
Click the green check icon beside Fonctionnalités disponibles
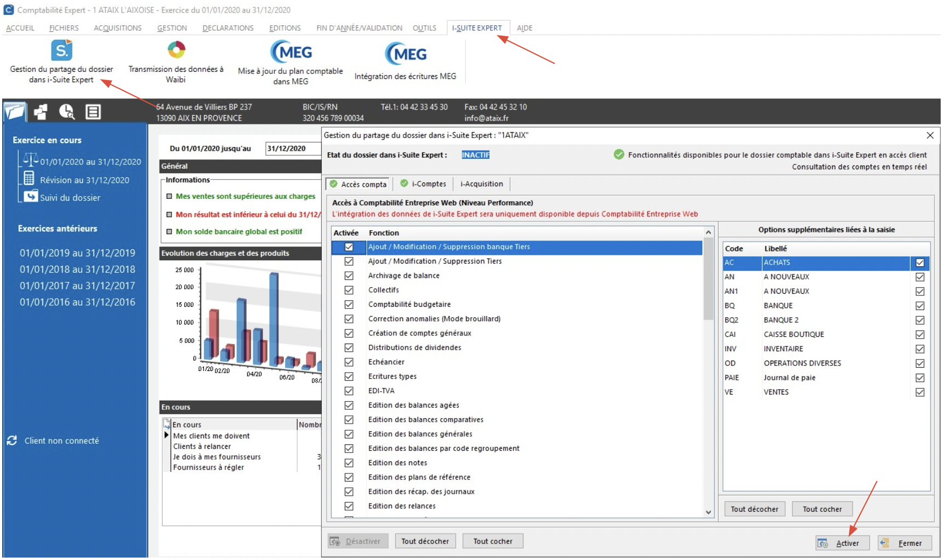point(619,155)
